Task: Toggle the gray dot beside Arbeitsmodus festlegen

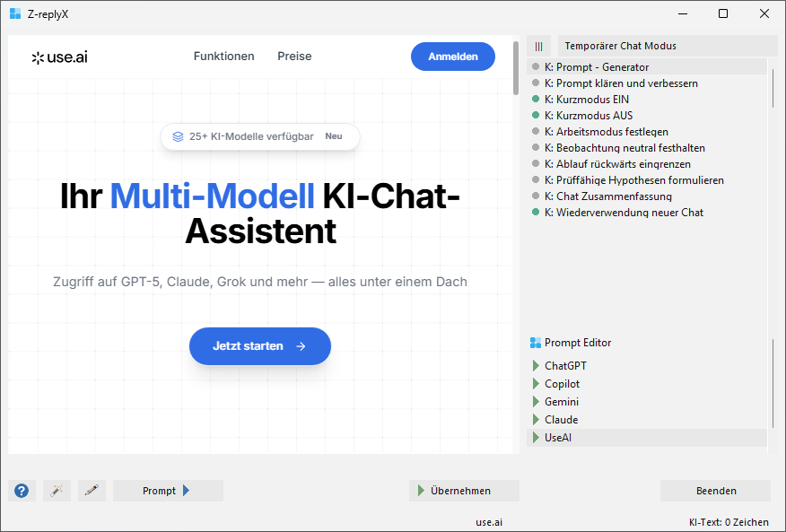Action: 536,132
